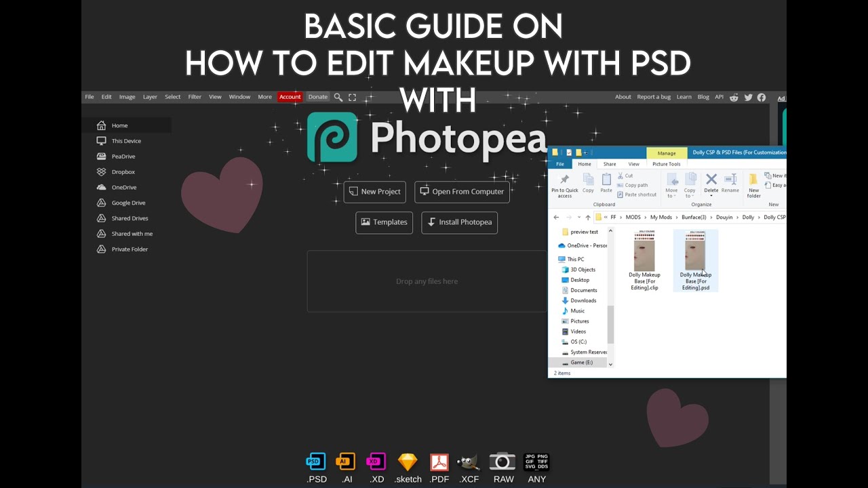Screen dimensions: 868x488
Task: Select Downloads in Explorer navigation pane
Action: click(578, 300)
